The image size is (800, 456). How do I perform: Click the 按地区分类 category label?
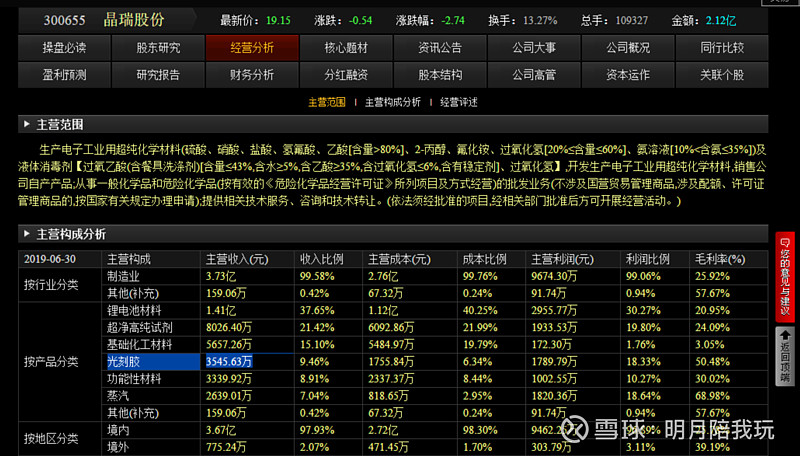tap(51, 439)
